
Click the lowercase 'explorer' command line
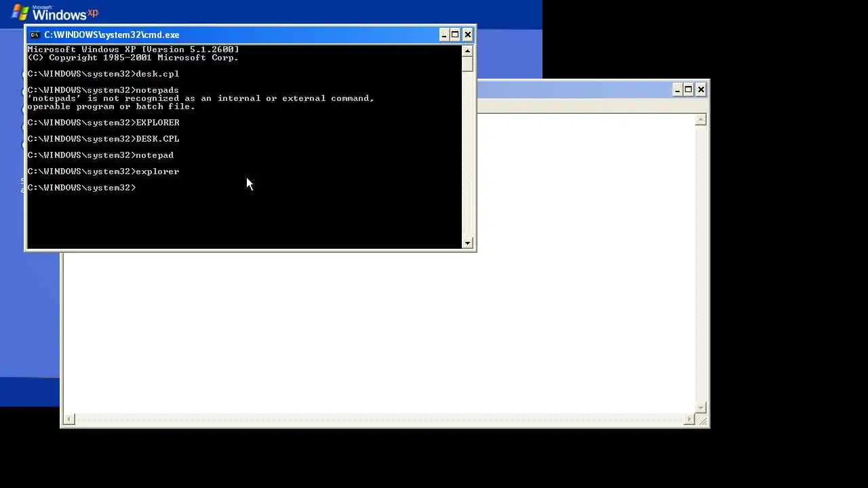[103, 171]
